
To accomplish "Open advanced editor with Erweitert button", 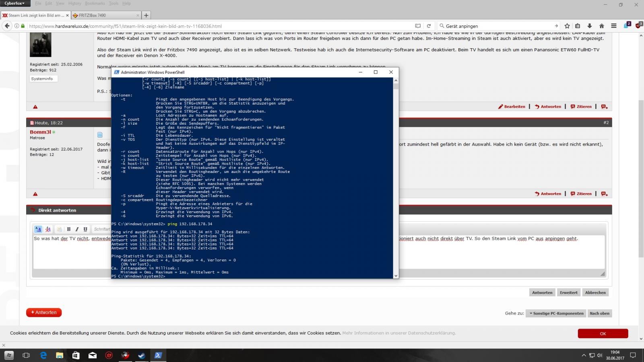I will 568,292.
